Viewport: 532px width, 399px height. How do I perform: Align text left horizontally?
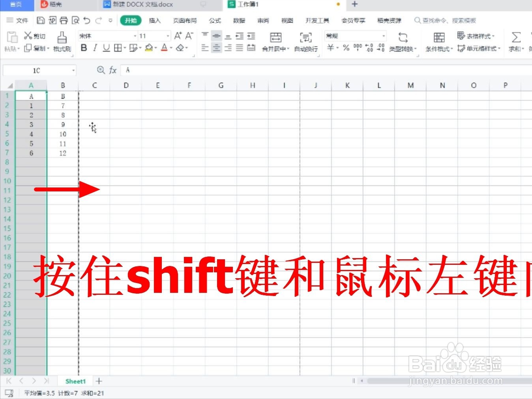(x=205, y=48)
